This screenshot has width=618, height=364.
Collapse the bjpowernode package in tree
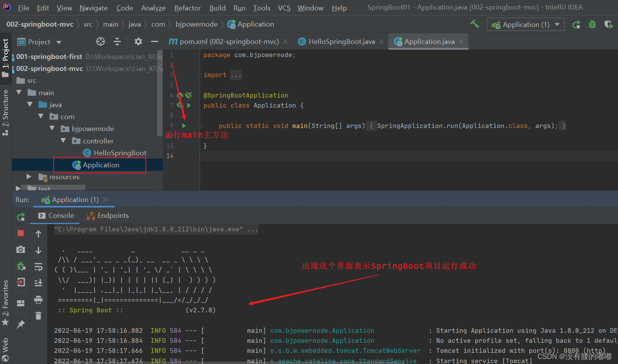pyautogui.click(x=52, y=128)
